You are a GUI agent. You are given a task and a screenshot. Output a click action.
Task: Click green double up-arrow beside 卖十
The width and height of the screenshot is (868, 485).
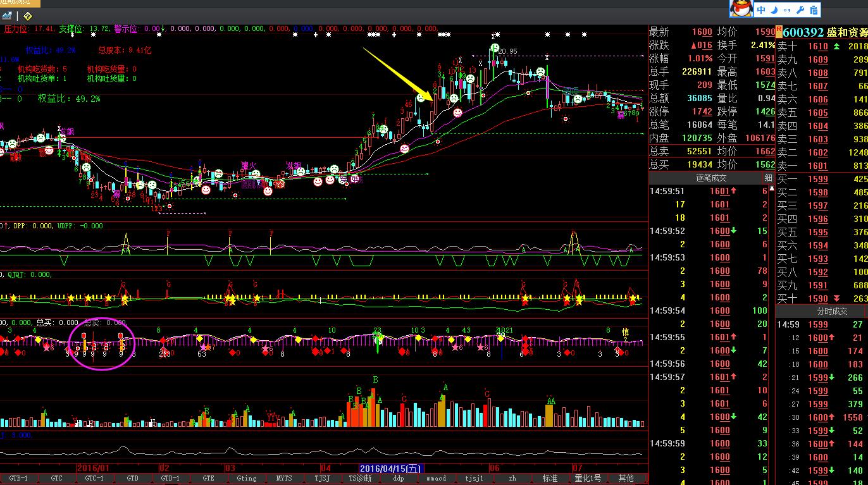tap(837, 46)
